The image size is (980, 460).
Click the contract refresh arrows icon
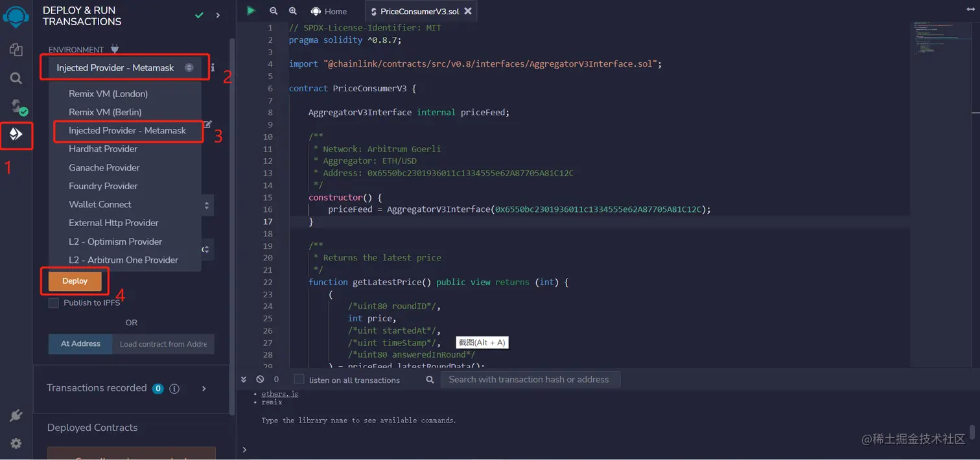205,249
